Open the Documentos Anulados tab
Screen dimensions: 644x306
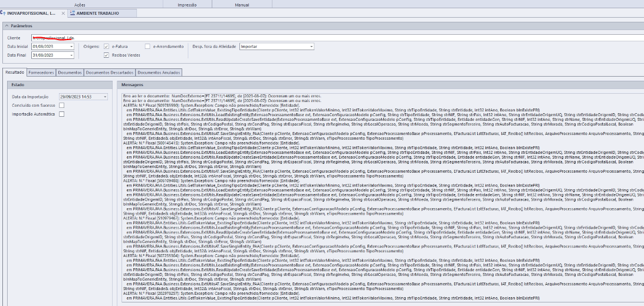159,73
